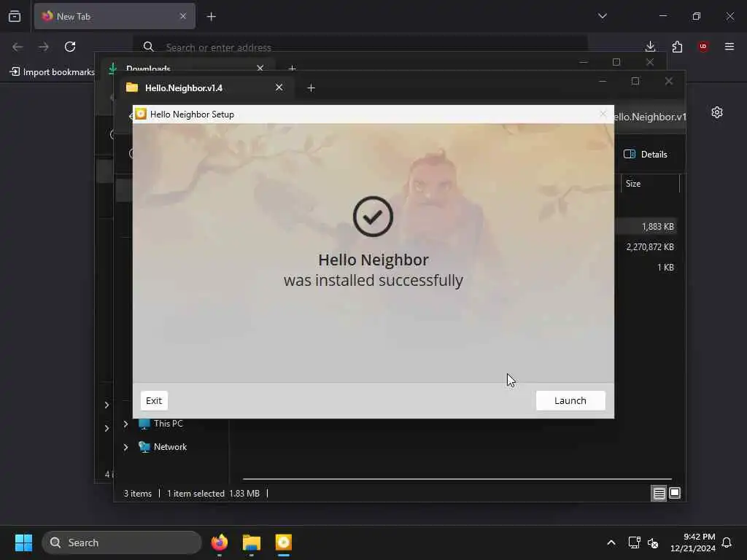
Task: Open the installer icon on the taskbar
Action: (x=284, y=542)
